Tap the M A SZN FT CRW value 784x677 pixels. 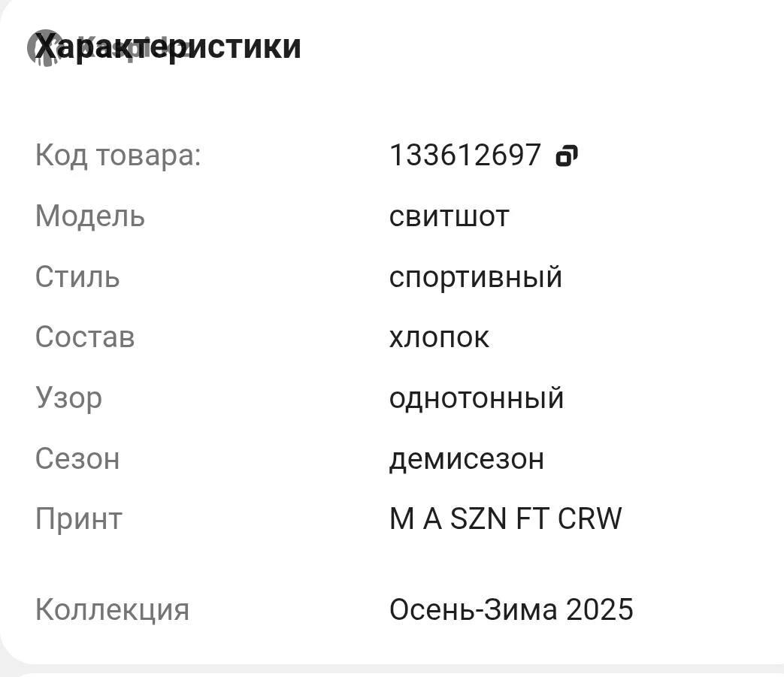point(505,518)
